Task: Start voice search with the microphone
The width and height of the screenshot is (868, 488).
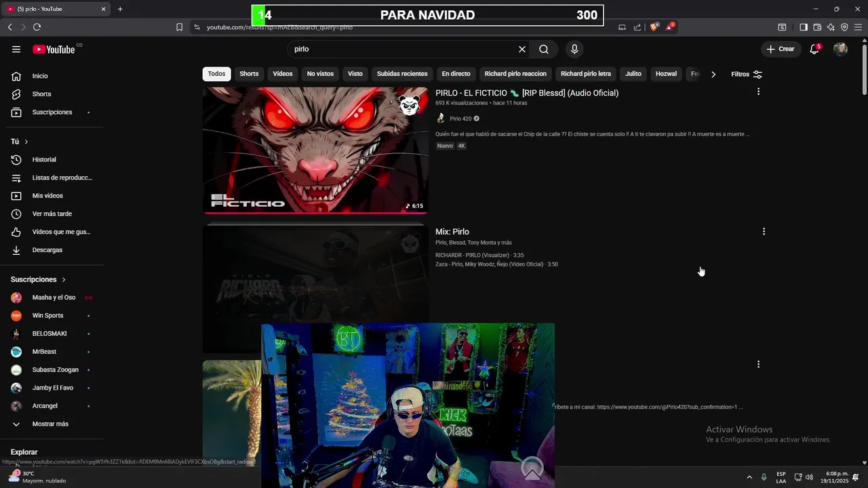Action: click(574, 49)
